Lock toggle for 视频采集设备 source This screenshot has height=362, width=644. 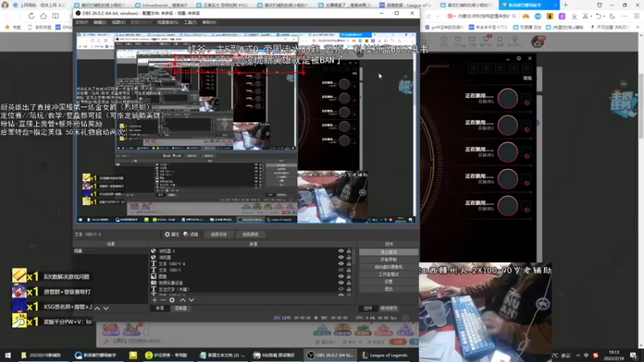pos(349,283)
